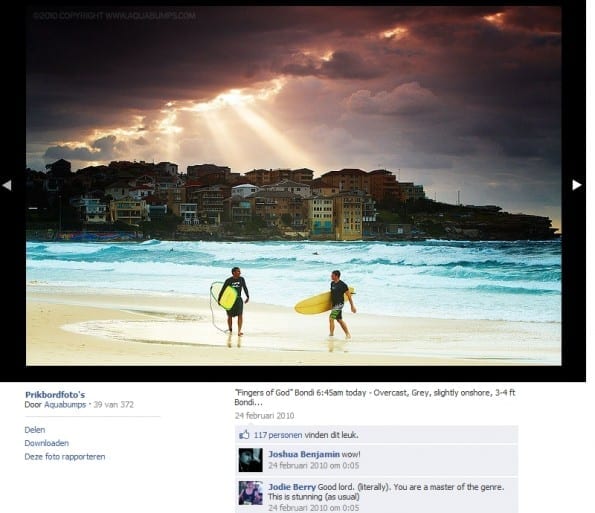This screenshot has height=513, width=595.
Task: Click the 24 februari 2010 date
Action: pyautogui.click(x=264, y=416)
